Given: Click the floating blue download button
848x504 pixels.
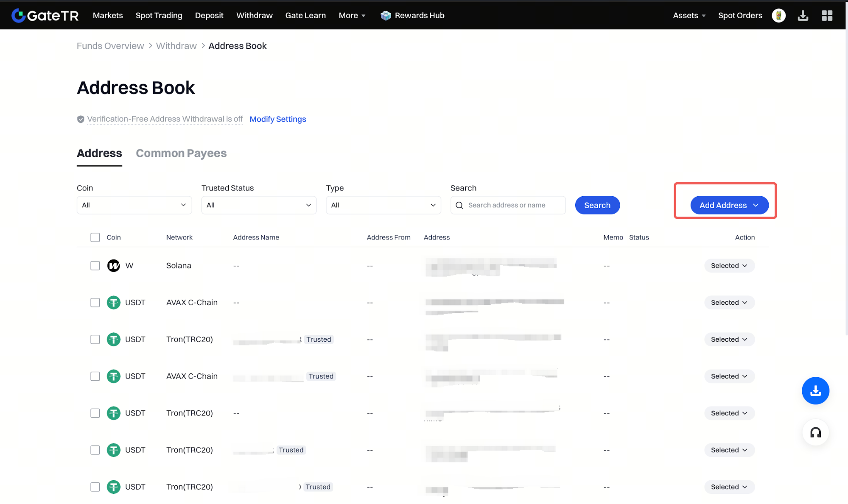Looking at the screenshot, I should (815, 390).
